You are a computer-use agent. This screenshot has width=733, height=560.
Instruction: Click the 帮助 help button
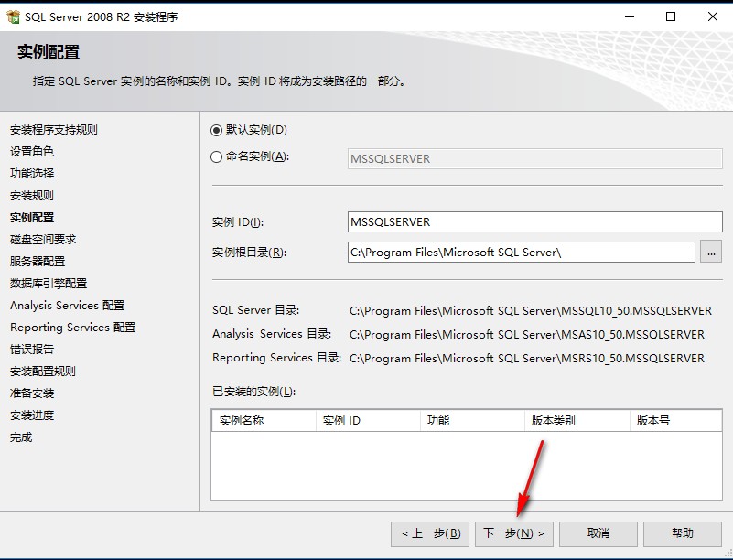click(682, 533)
